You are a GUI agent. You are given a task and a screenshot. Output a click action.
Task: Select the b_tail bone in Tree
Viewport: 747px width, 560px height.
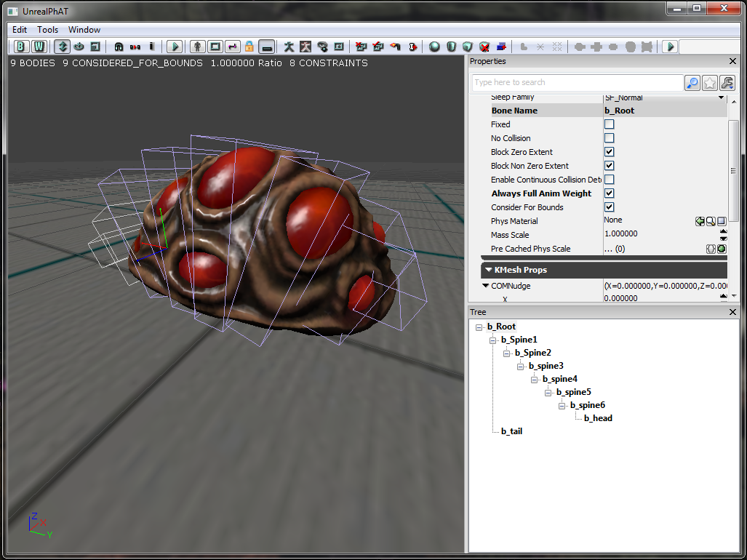(511, 431)
